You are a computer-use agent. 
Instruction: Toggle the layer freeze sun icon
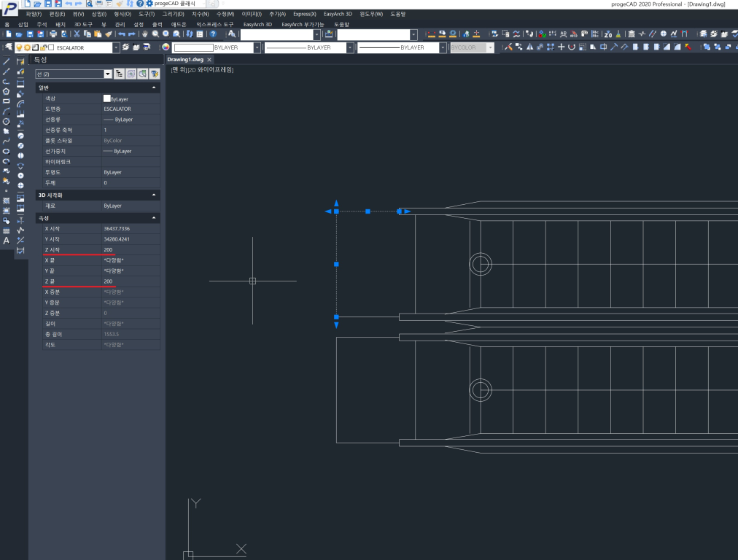[x=27, y=47]
